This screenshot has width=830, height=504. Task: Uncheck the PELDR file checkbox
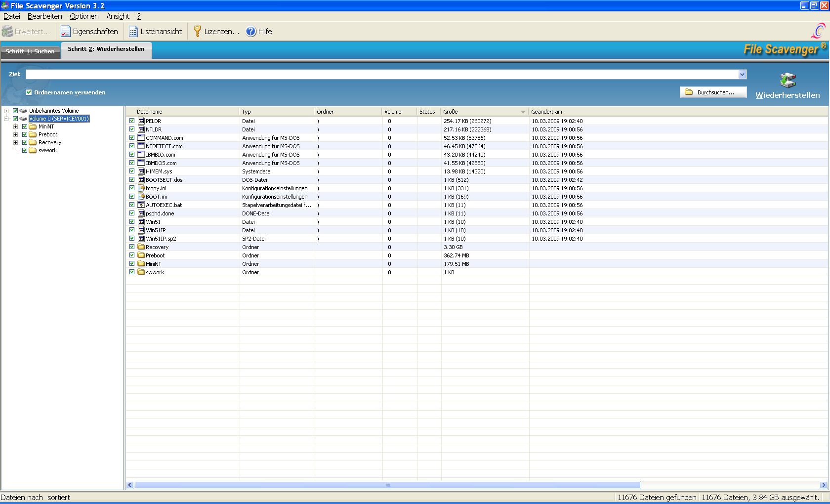pyautogui.click(x=132, y=121)
